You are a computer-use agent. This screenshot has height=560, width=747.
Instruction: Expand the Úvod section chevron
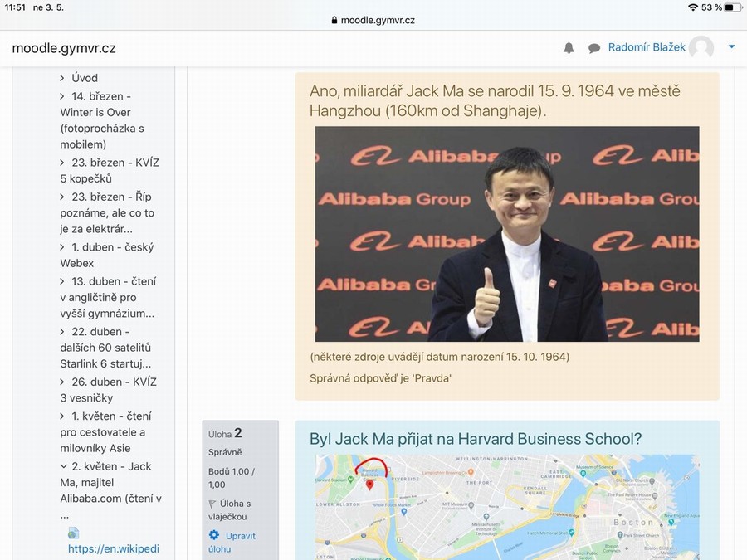click(62, 78)
